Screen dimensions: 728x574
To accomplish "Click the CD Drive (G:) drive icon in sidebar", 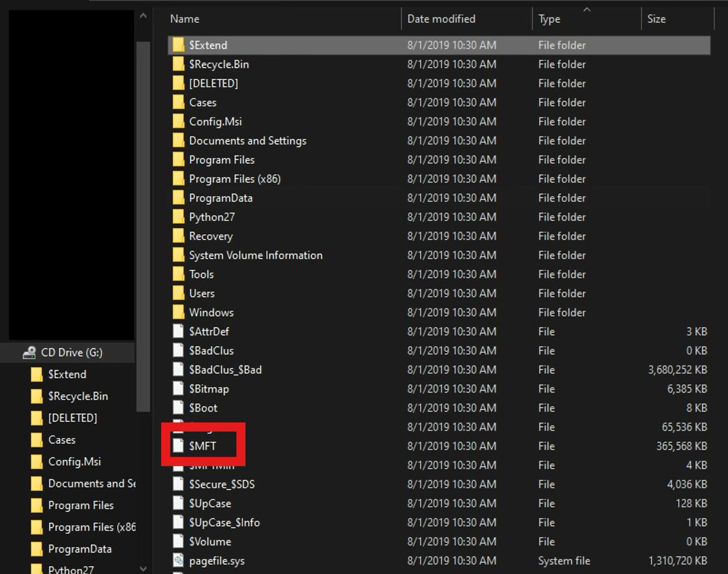I will pos(29,353).
